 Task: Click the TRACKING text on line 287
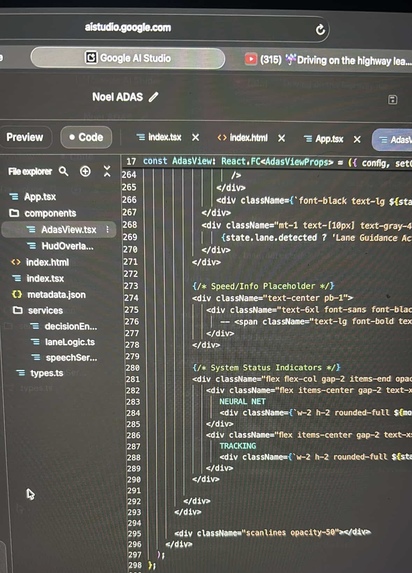coord(238,446)
